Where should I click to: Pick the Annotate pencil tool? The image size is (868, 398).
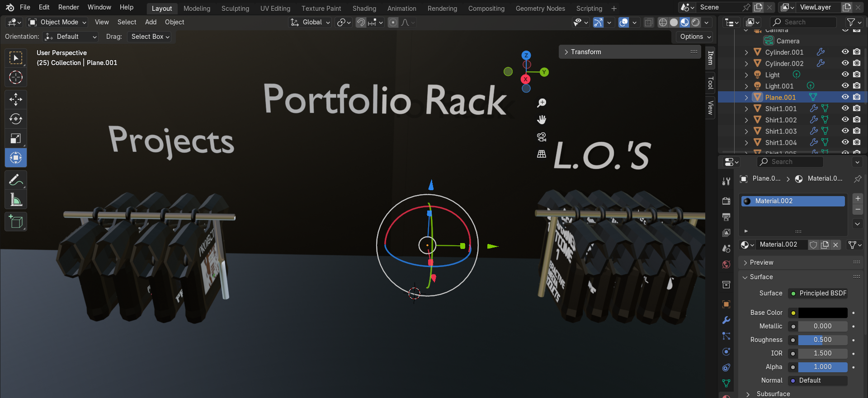[16, 180]
